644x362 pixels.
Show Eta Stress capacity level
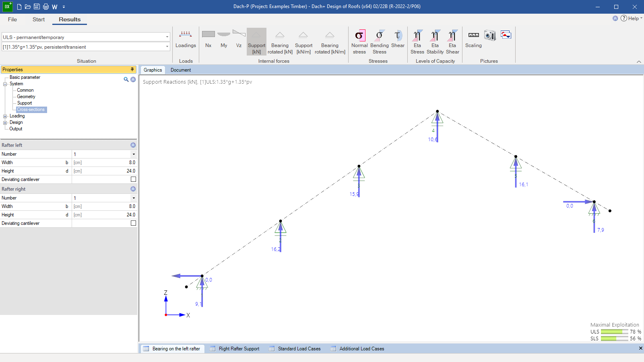coord(417,42)
